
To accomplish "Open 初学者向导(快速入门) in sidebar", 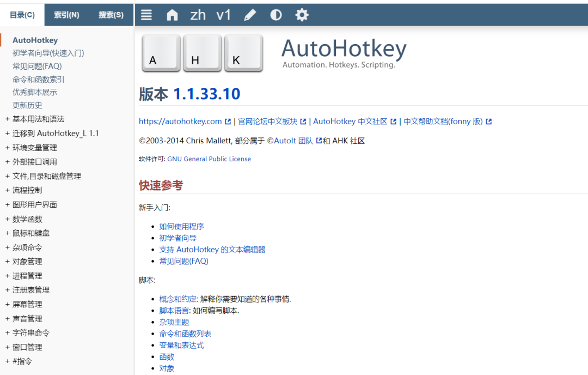I will (48, 53).
